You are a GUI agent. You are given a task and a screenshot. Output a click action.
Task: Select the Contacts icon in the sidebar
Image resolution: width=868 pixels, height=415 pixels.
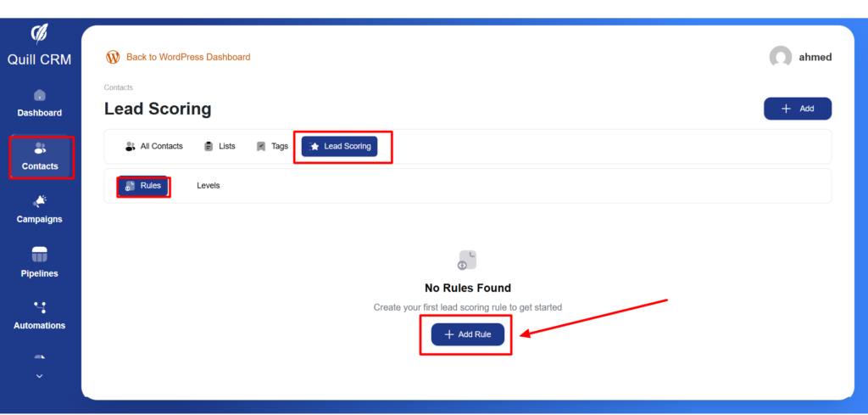tap(40, 149)
